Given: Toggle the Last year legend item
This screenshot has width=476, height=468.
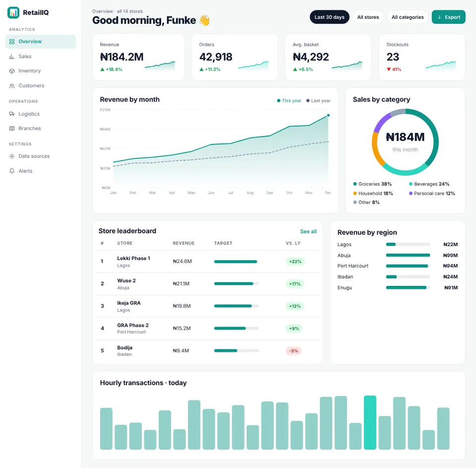Looking at the screenshot, I should tap(318, 101).
